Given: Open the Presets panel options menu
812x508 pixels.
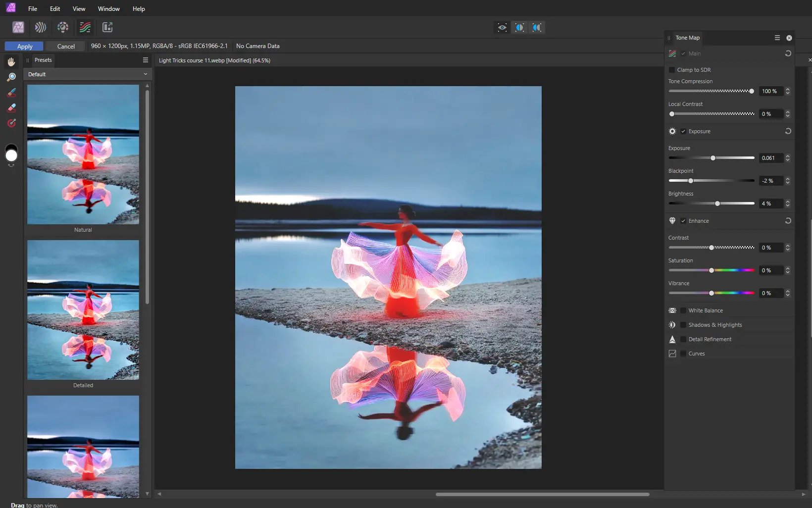Looking at the screenshot, I should [146, 60].
